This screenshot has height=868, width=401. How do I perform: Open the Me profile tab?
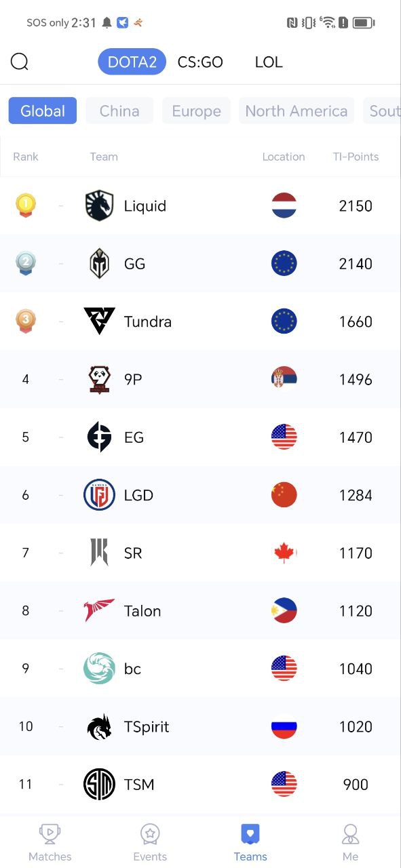pos(350,843)
